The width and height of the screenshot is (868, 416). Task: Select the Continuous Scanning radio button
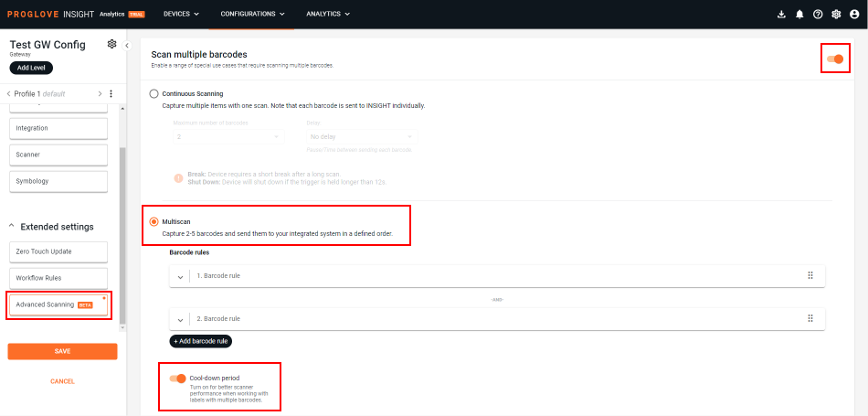point(153,93)
